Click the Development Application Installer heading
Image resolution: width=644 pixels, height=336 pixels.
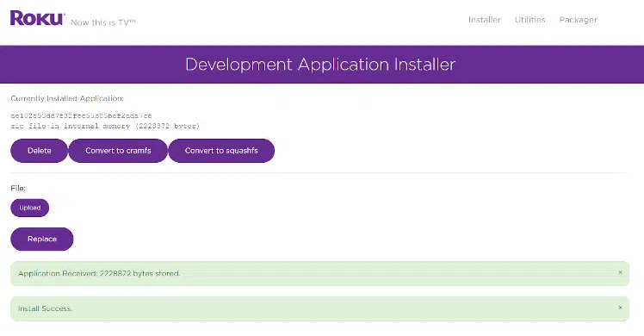click(x=320, y=65)
